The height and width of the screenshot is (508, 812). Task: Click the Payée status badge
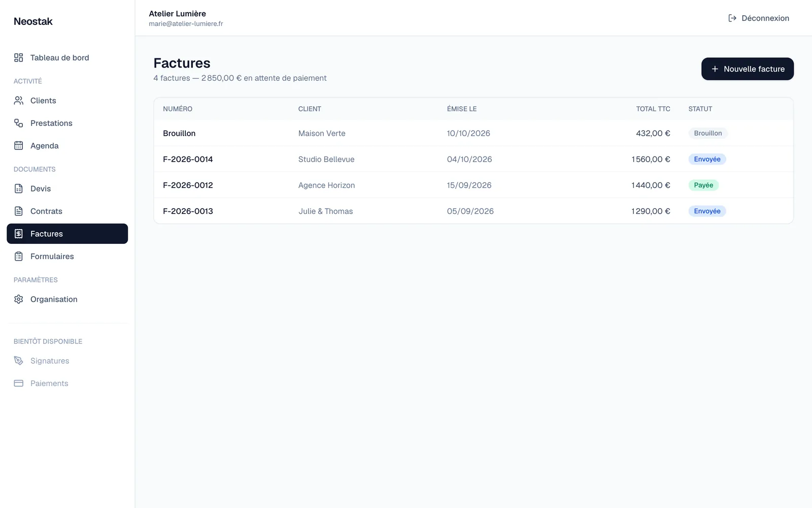tap(703, 185)
